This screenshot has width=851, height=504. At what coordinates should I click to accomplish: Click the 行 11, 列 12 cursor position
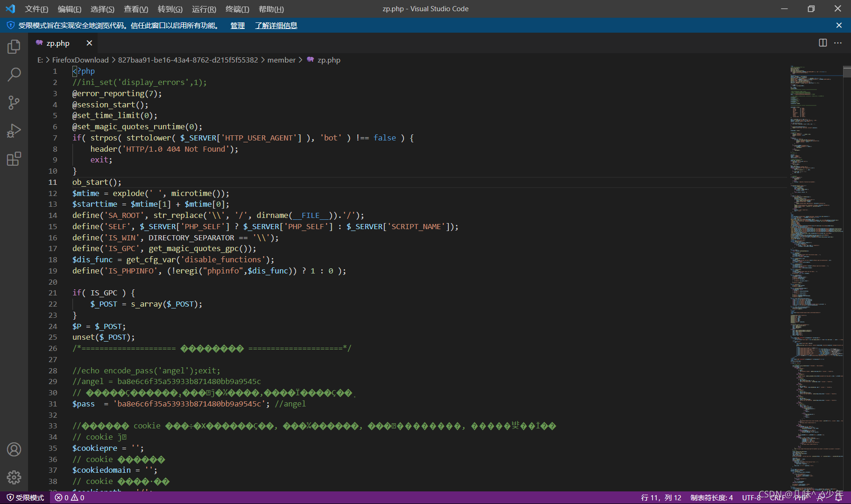661,497
